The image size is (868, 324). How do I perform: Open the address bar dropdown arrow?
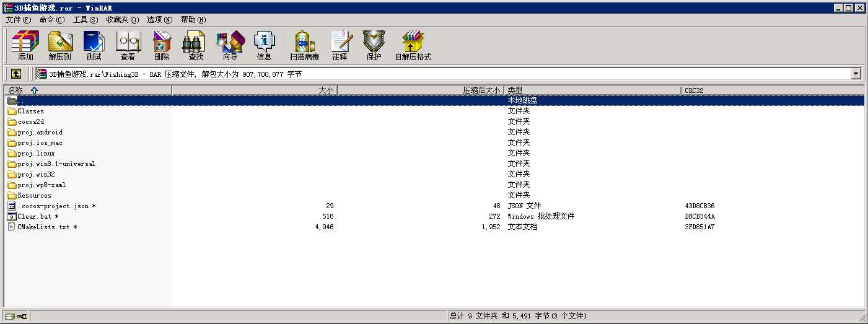click(856, 74)
